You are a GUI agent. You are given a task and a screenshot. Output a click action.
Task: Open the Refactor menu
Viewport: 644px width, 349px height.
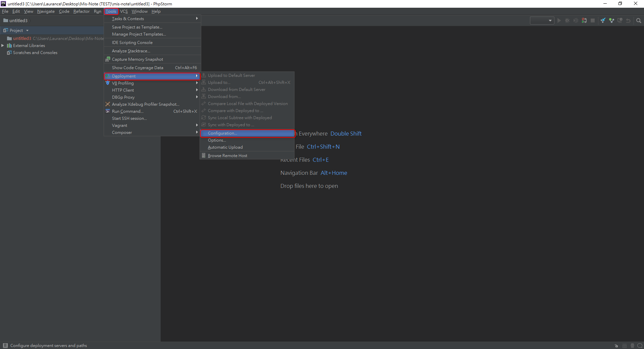(82, 11)
